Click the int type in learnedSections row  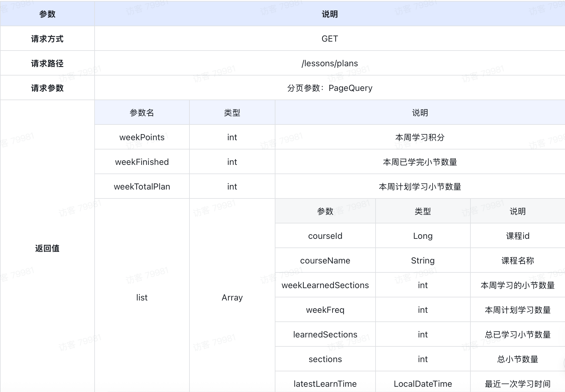click(x=423, y=335)
